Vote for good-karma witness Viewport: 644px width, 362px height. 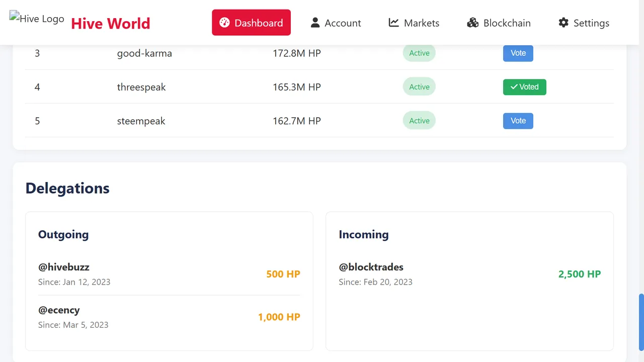tap(518, 53)
